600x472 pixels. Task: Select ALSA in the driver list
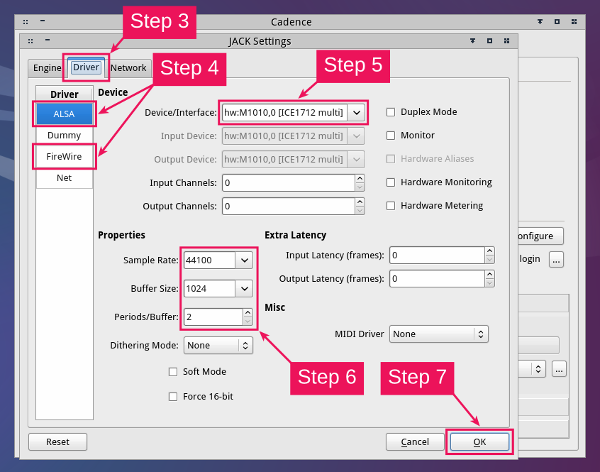64,114
